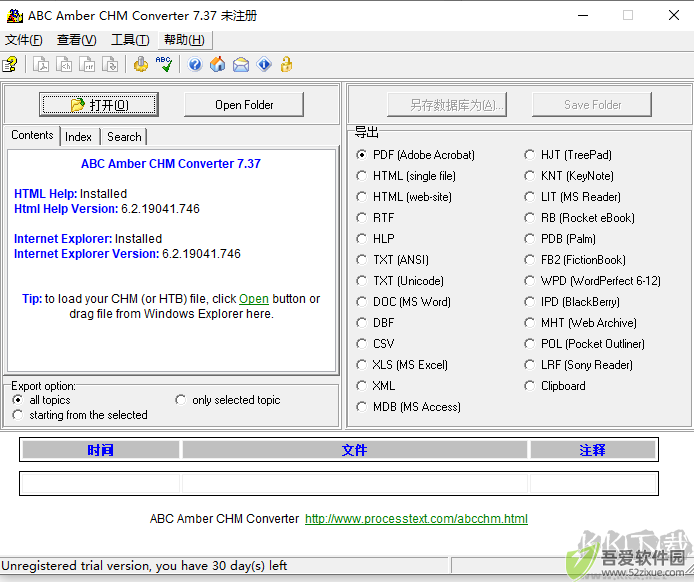
Task: Click the 'Unregistered trial version' status bar text
Action: 144,566
